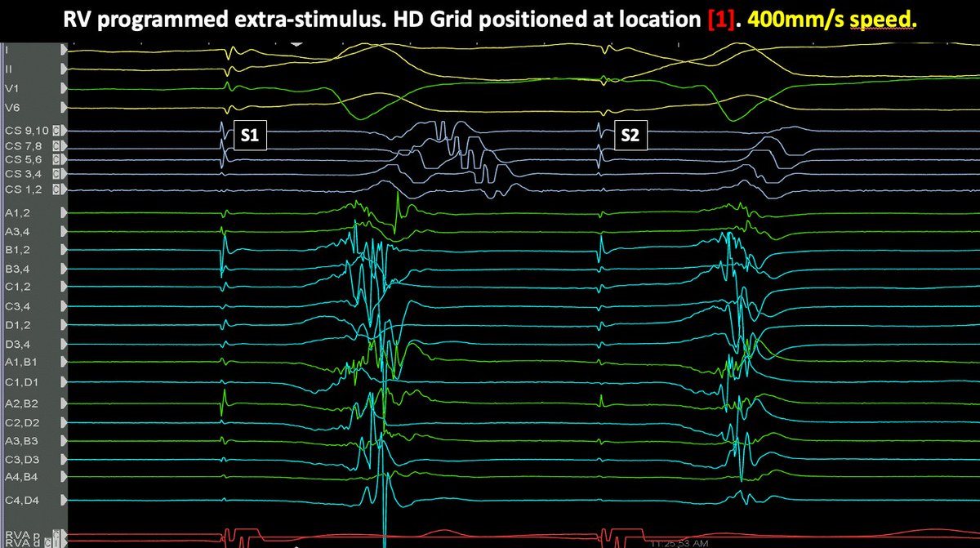The height and width of the screenshot is (548, 980).
Task: Select the D3,4 channel label
Action: coord(17,344)
